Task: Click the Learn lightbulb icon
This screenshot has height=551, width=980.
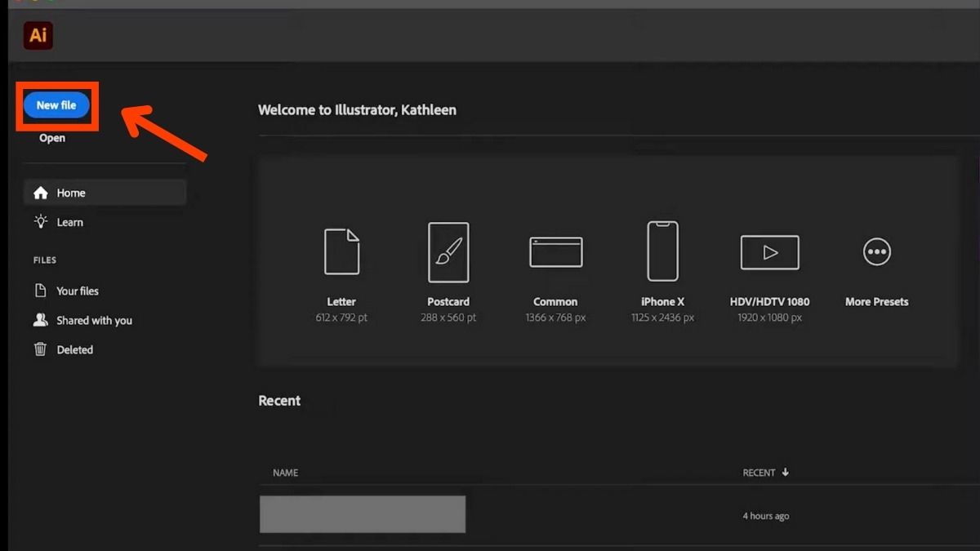Action: pos(40,221)
